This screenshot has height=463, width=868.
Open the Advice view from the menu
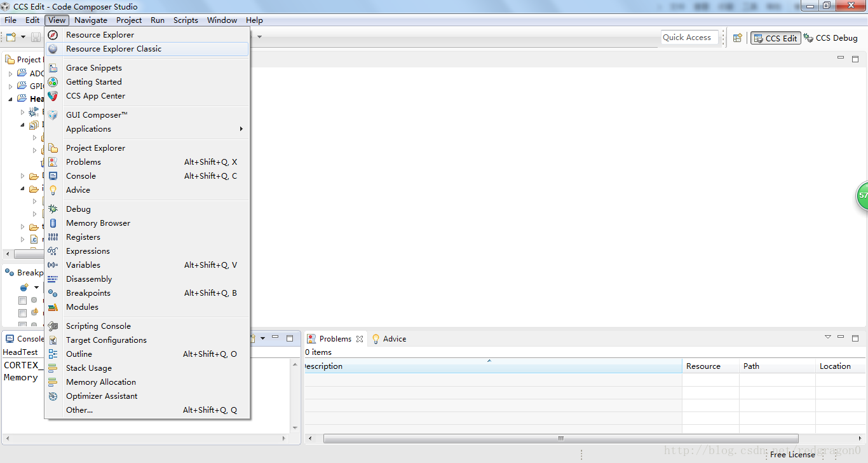tap(147, 190)
